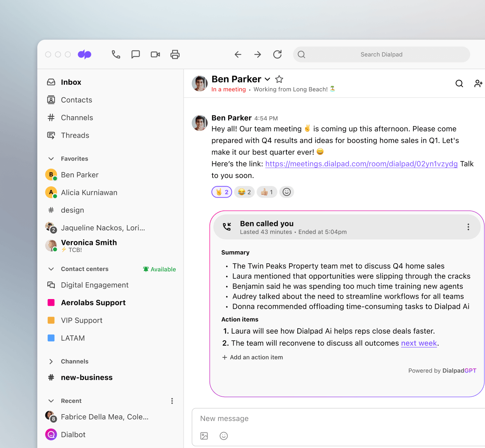
Task: Collapse the Favorites section
Action: point(51,158)
